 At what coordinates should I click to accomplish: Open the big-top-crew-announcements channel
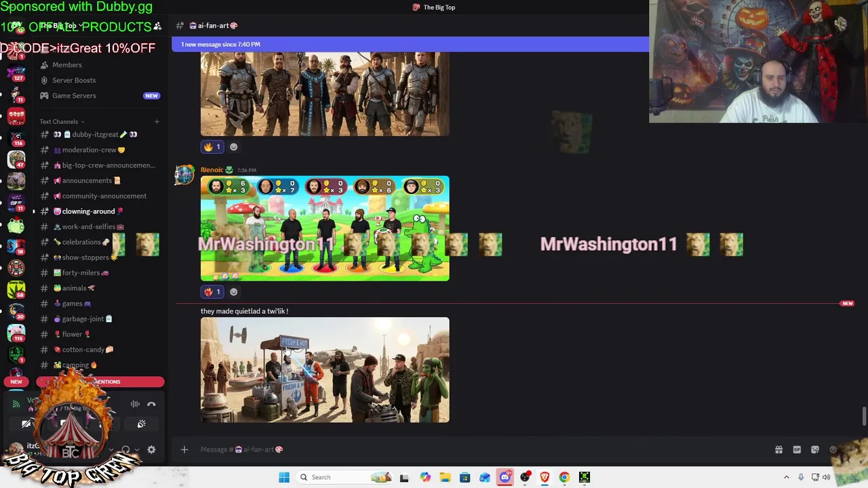tap(104, 165)
